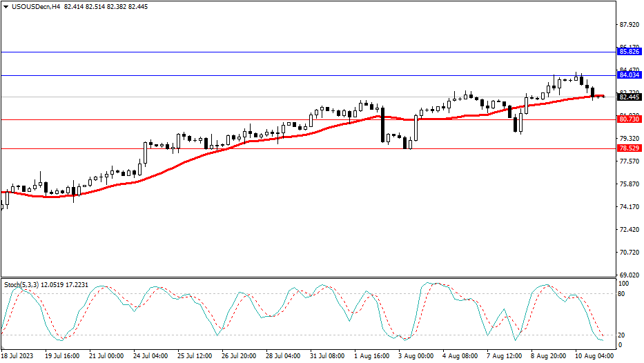The image size is (644, 363).
Task: Click the stochastic 100 level label
Action: click(x=623, y=284)
